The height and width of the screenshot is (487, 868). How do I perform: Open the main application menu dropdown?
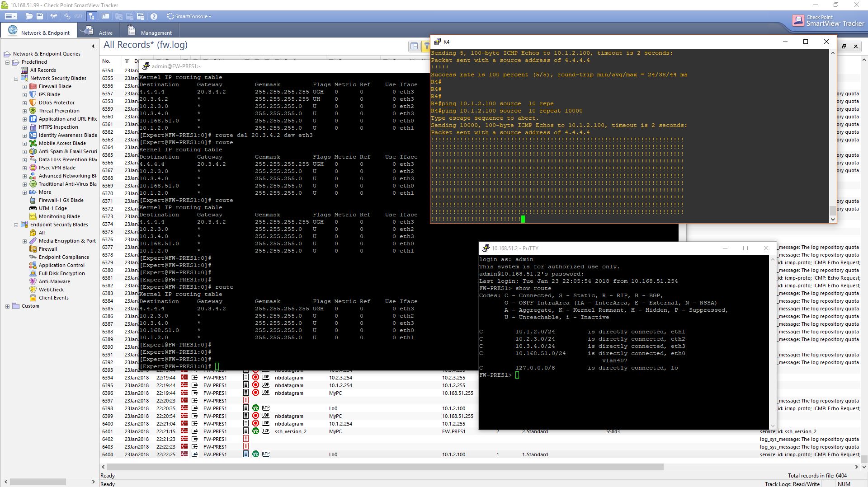click(x=11, y=16)
